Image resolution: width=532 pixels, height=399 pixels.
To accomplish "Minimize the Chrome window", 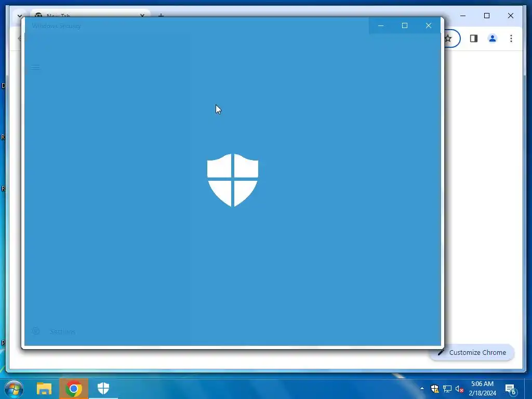I will [x=463, y=16].
